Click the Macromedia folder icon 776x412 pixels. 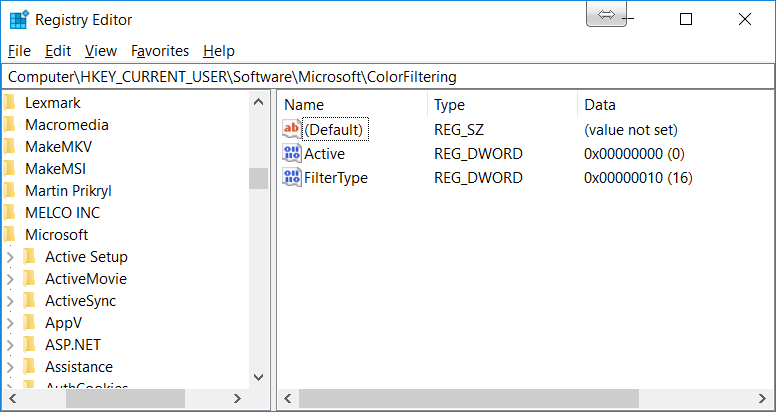(x=9, y=125)
